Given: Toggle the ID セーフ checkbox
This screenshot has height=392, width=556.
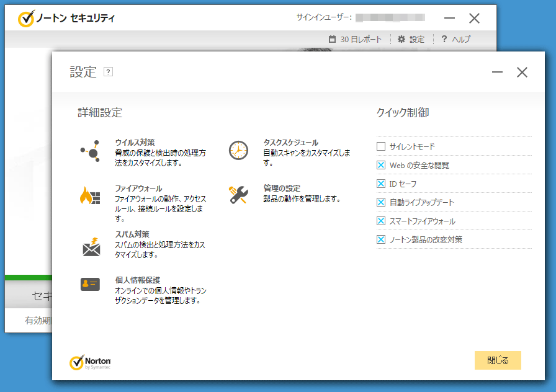Looking at the screenshot, I should 381,184.
